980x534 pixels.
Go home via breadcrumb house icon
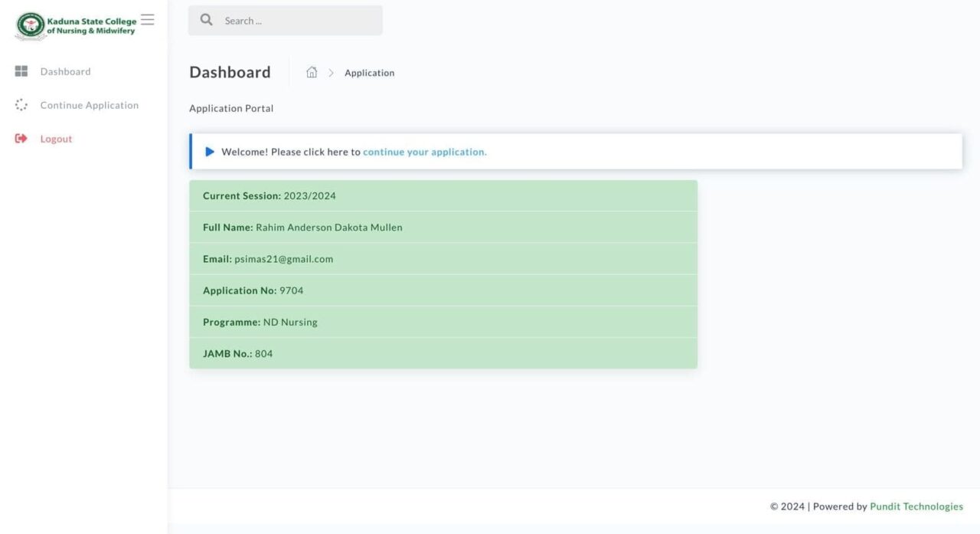pyautogui.click(x=312, y=73)
